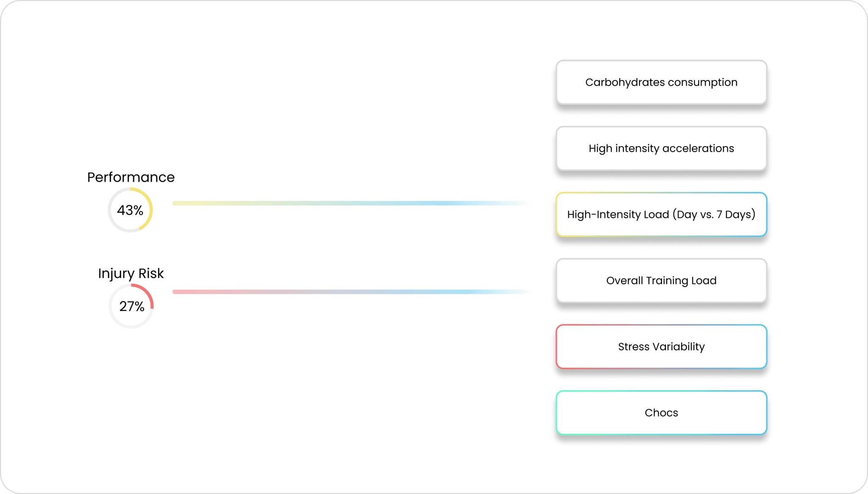The height and width of the screenshot is (494, 868).
Task: Click the 43% value text
Action: pos(130,210)
